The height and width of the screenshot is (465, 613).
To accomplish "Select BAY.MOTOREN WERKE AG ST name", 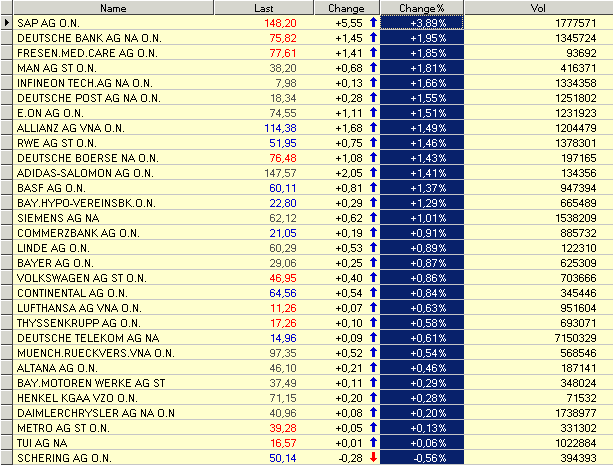I will coord(91,383).
